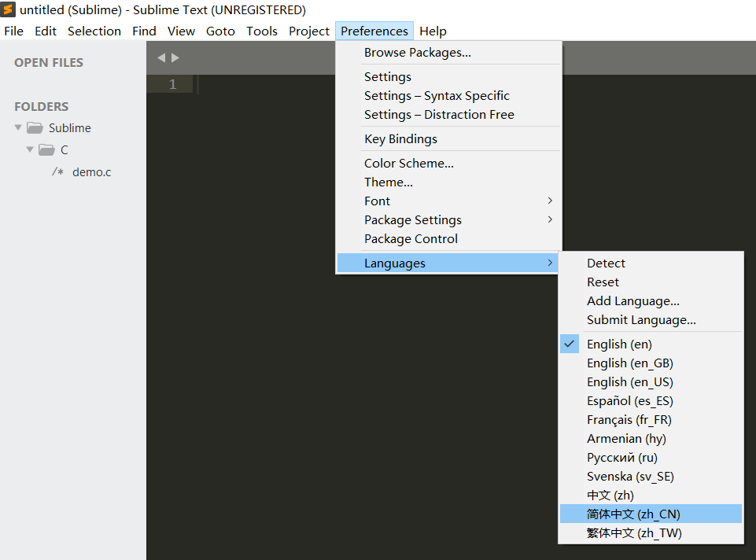Click Detect in the Languages submenu
Screen dimensions: 756x560
pyautogui.click(x=651, y=263)
